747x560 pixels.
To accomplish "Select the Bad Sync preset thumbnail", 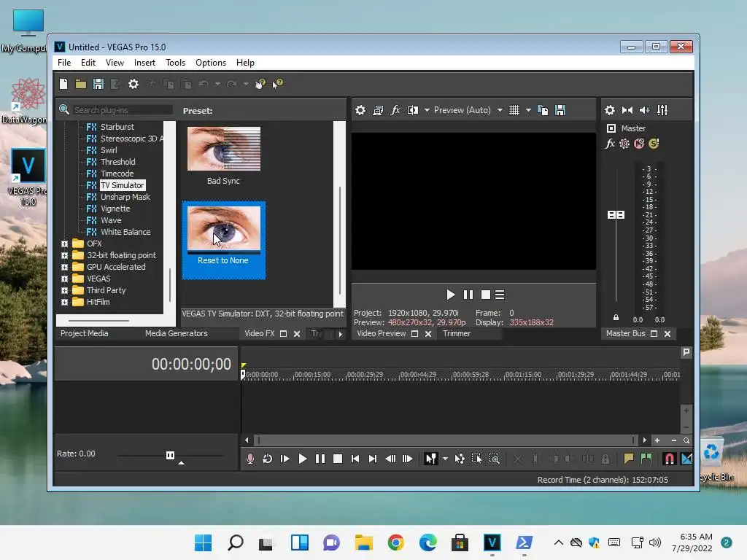I will click(x=223, y=149).
